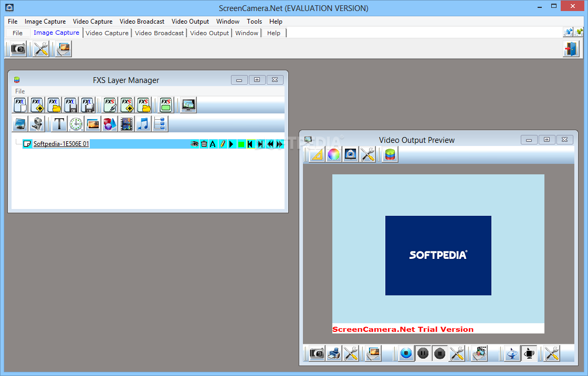This screenshot has width=588, height=376.
Task: Open the captured images gallery icon in main toolbar
Action: [x=64, y=49]
